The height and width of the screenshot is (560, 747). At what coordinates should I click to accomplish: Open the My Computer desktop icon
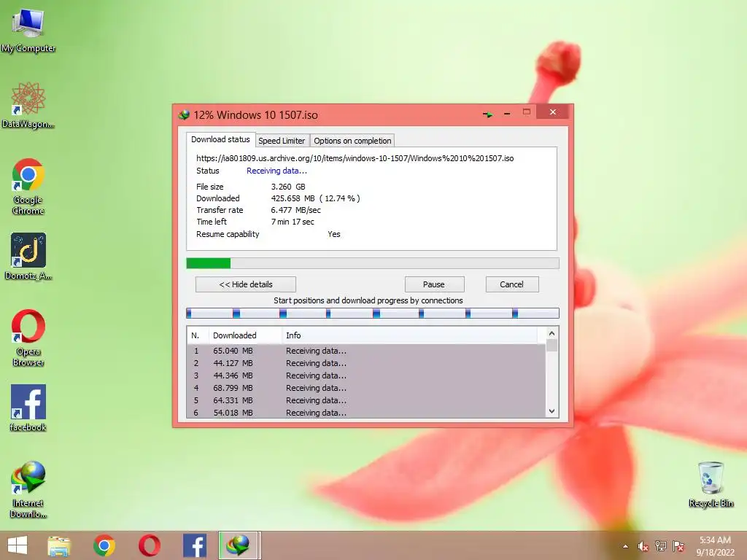pos(28,29)
